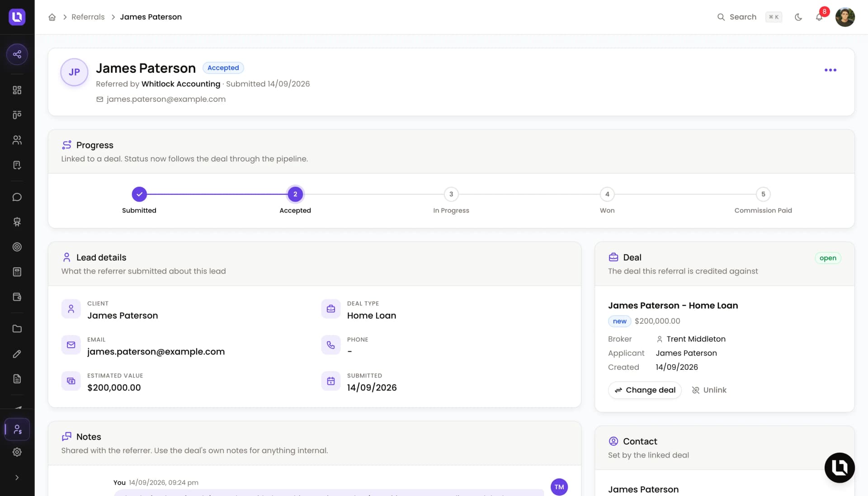Open the pencil edit icon in sidebar

pos(17,354)
